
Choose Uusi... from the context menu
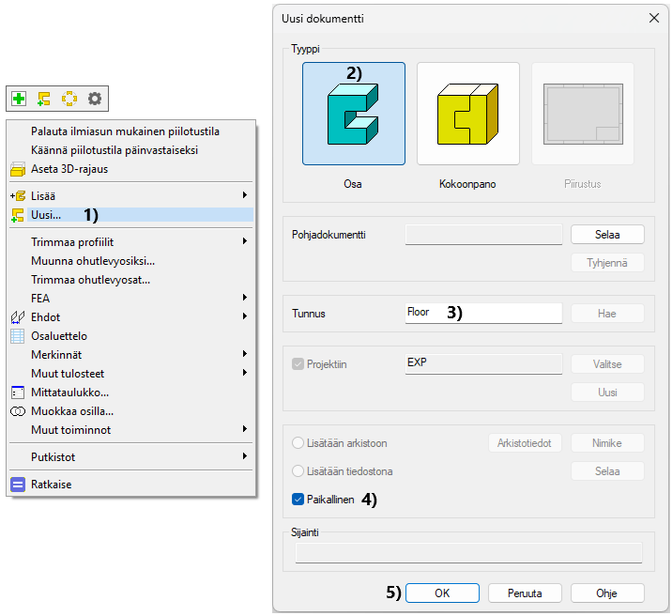46,215
